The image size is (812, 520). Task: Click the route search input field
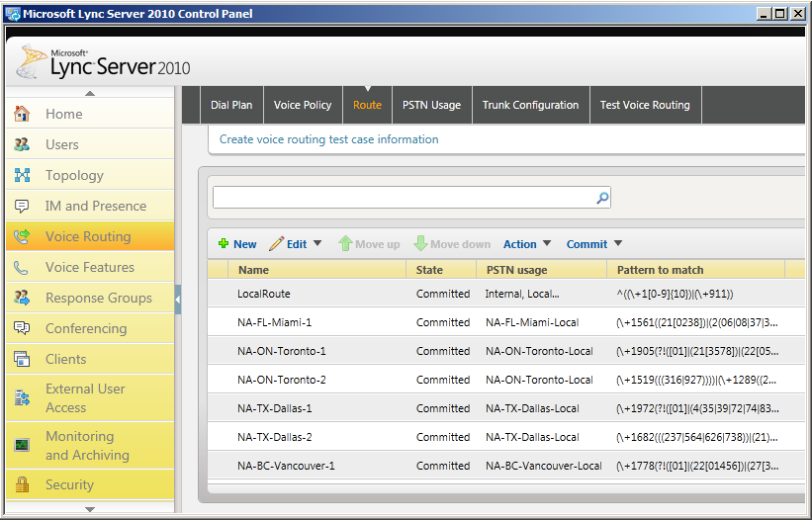click(x=405, y=198)
